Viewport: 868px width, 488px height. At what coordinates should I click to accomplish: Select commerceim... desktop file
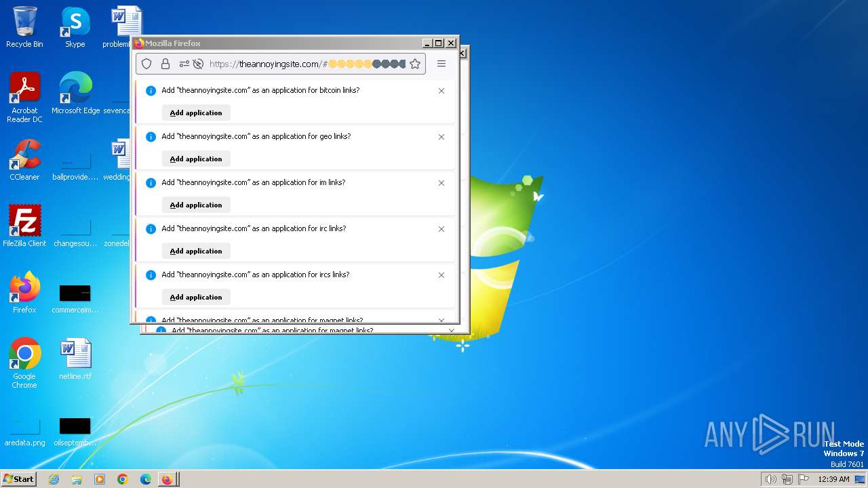[75, 298]
